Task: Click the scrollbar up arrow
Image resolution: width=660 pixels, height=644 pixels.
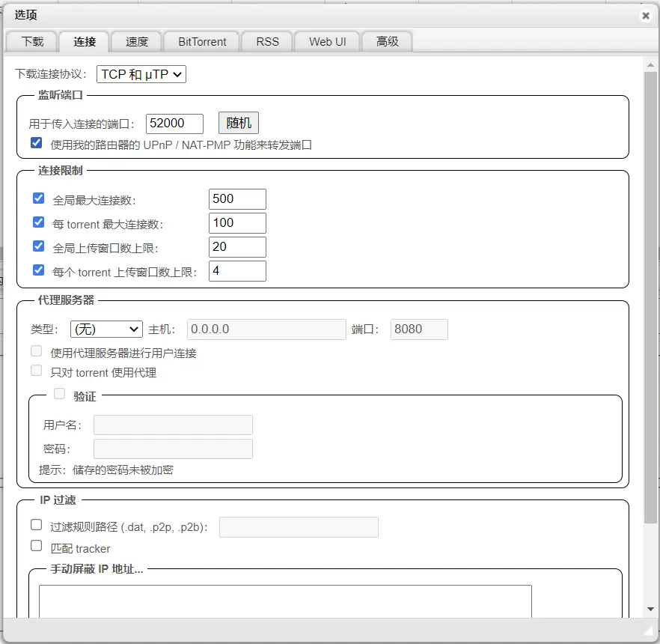Action: (x=651, y=65)
